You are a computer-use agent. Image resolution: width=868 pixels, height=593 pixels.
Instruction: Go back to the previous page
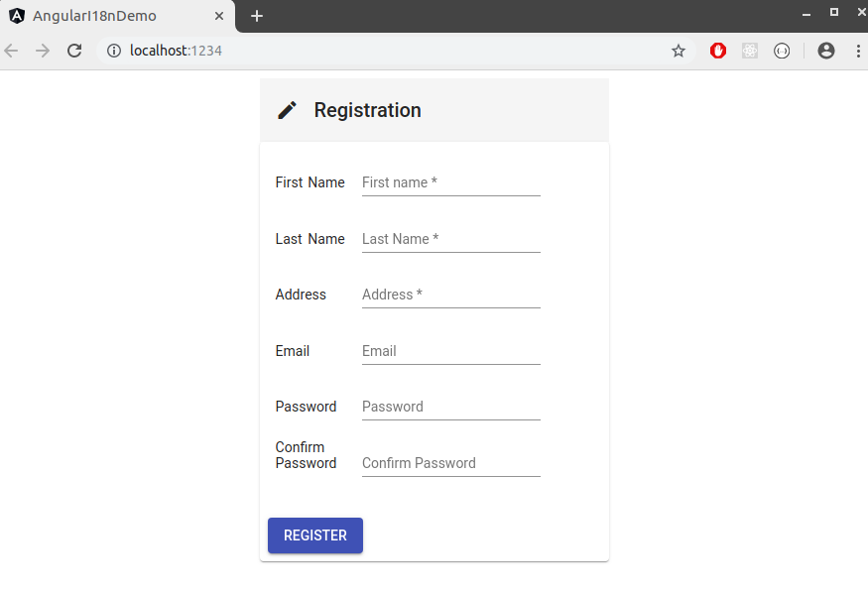[x=12, y=51]
